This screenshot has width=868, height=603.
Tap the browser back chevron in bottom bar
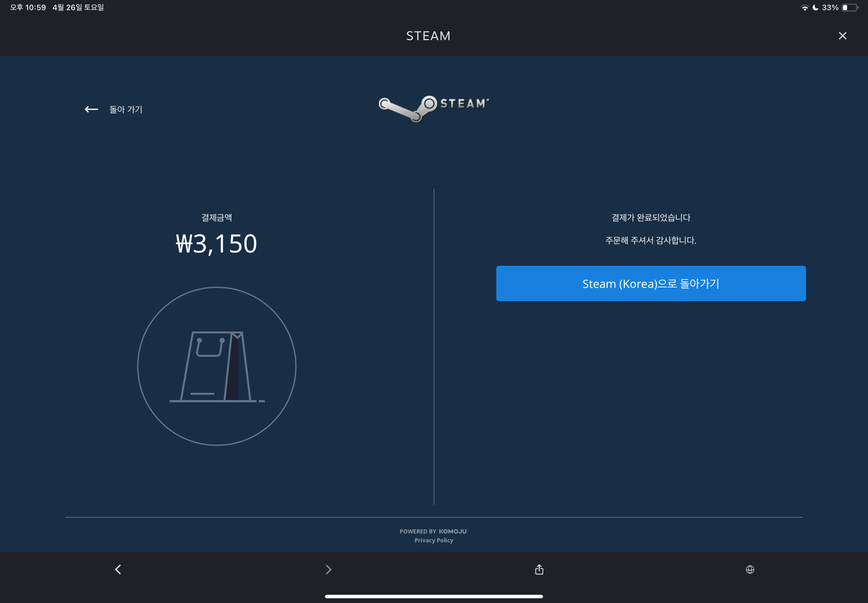118,569
